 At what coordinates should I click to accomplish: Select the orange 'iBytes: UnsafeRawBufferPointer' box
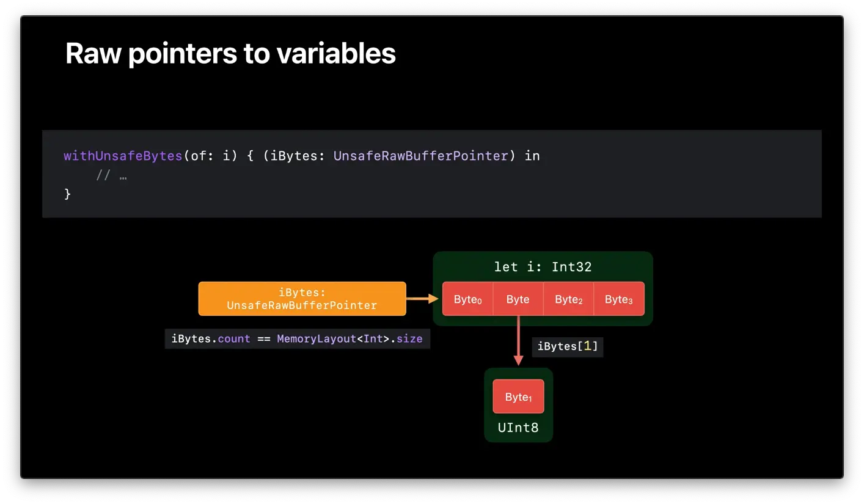(302, 299)
